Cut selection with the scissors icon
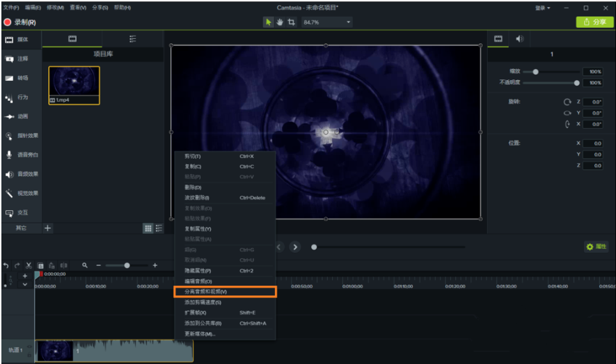 tap(29, 265)
